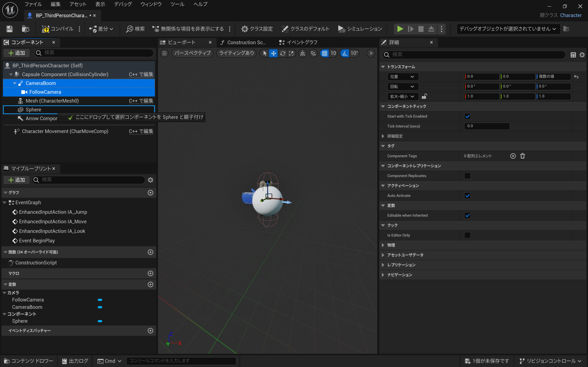Uncheck Start with Tick Enabled
This screenshot has height=367, width=588.
[x=467, y=116]
